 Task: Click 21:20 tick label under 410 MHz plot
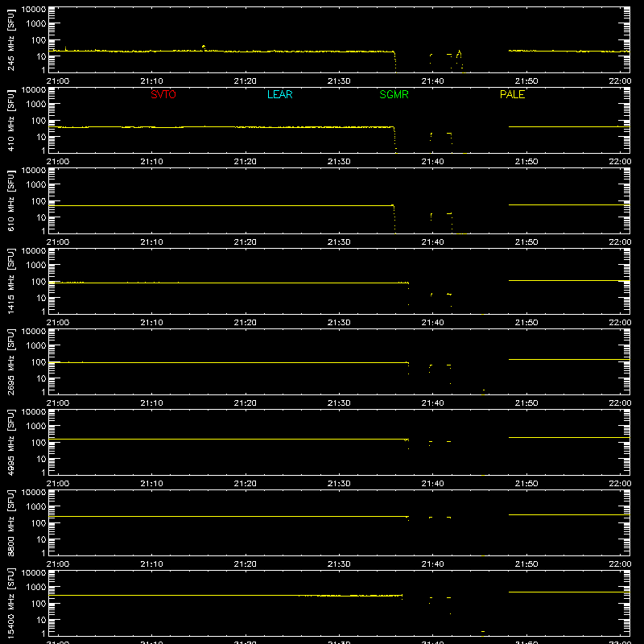pyautogui.click(x=246, y=162)
